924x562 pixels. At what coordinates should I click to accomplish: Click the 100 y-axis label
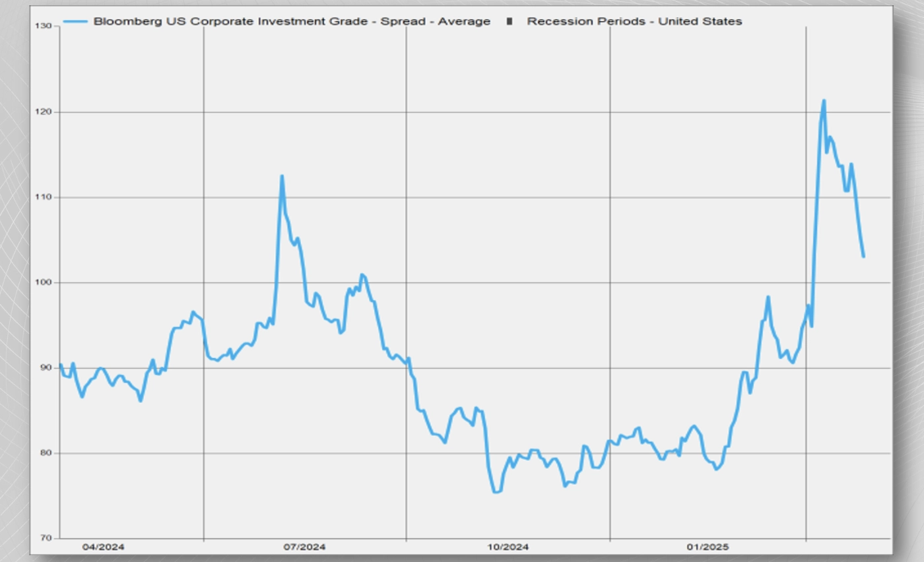point(42,282)
